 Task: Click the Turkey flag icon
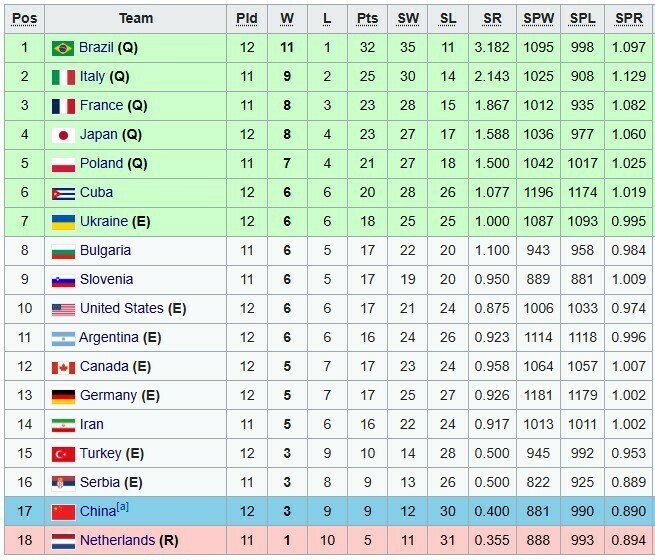coord(63,455)
